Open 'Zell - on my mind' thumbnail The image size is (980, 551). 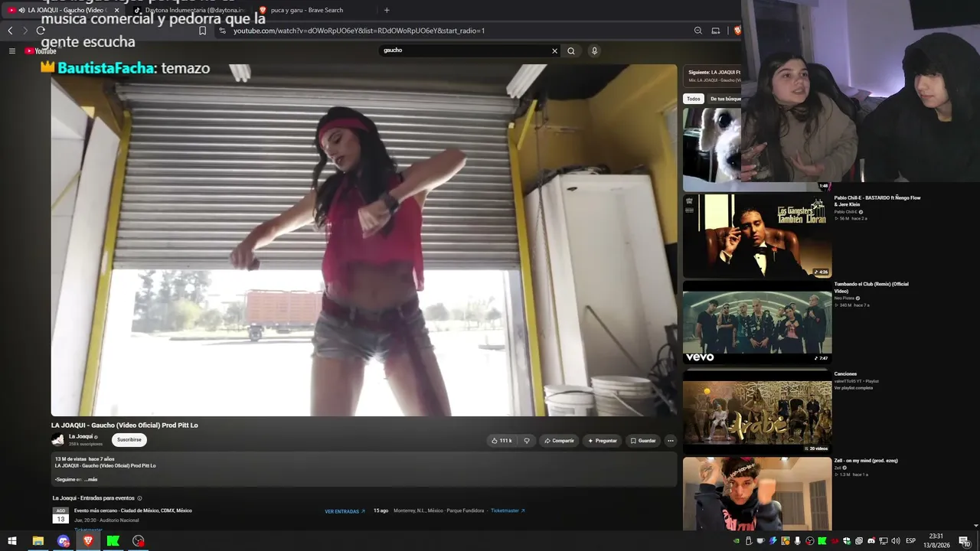pos(757,494)
